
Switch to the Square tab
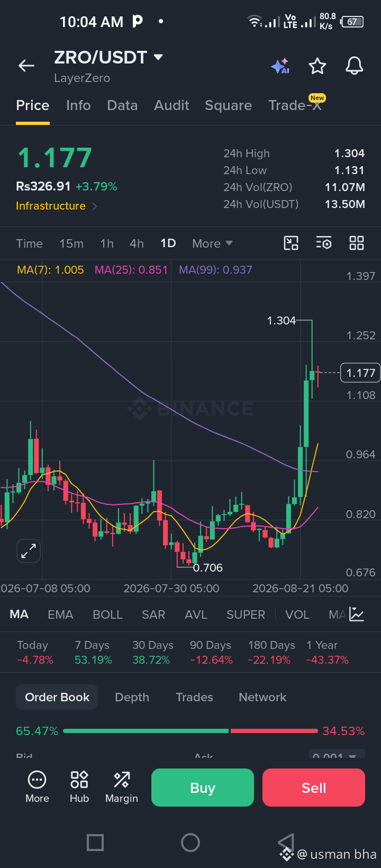(x=228, y=105)
